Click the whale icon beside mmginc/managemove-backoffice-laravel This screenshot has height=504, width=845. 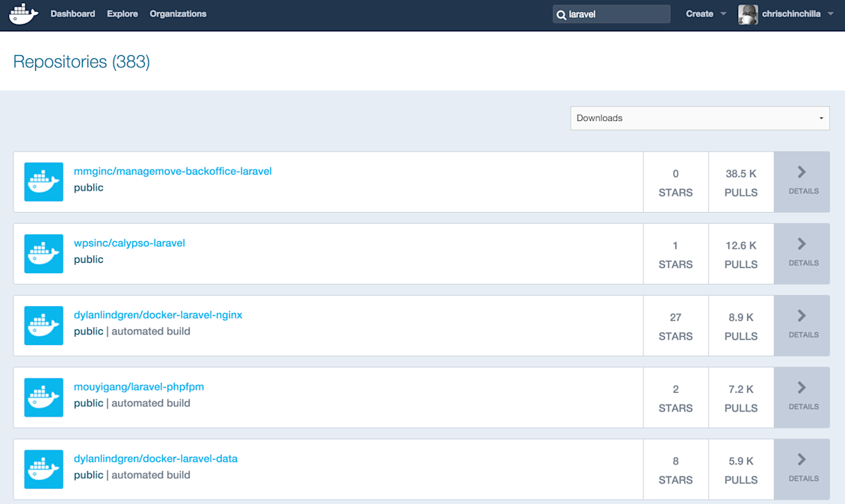tap(43, 181)
